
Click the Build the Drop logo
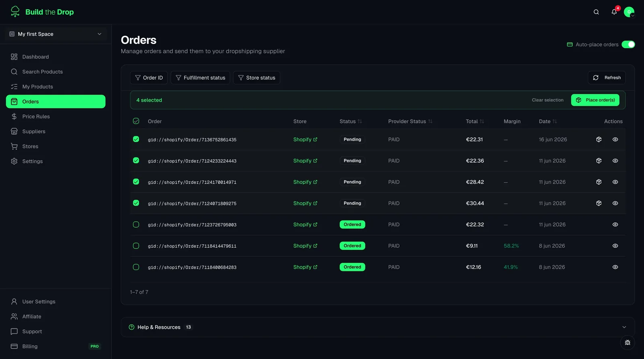coord(42,12)
